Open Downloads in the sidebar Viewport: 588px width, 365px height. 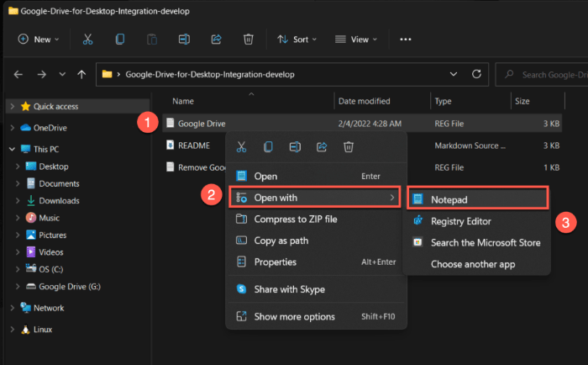[x=53, y=200]
